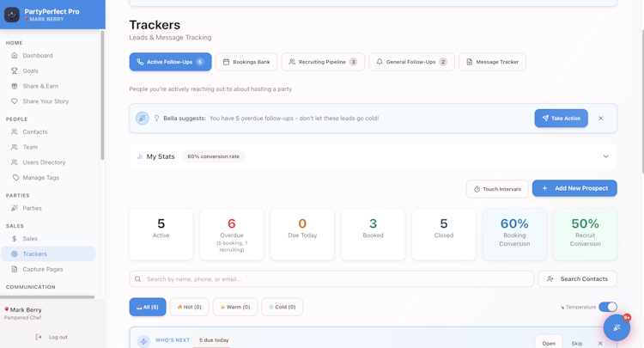Filter by Warm (0) prospects
Image resolution: width=644 pixels, height=348 pixels.
[x=235, y=307]
